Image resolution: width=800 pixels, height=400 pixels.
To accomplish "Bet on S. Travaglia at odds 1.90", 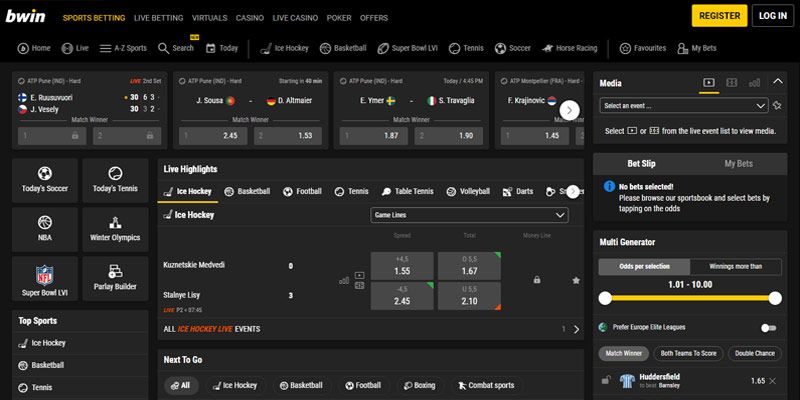I will click(448, 136).
